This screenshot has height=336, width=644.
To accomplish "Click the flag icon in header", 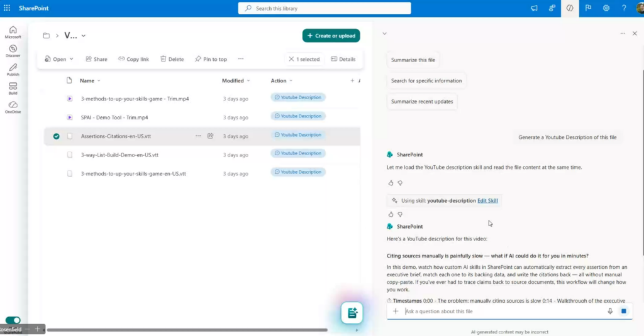I will 588,8.
